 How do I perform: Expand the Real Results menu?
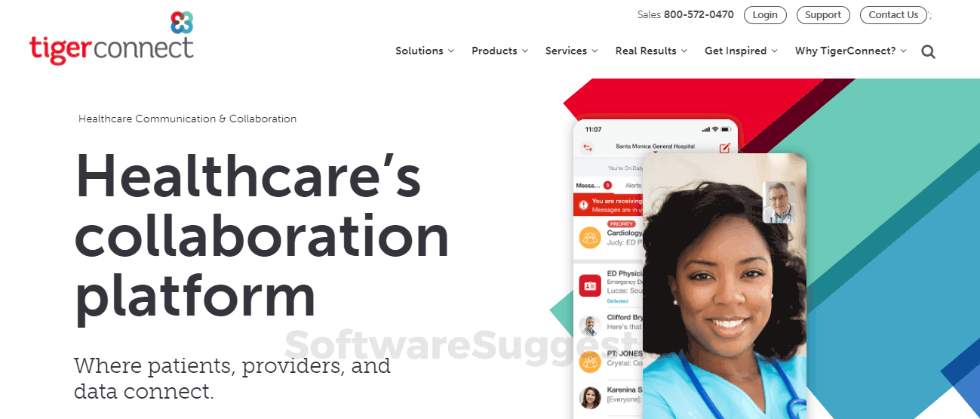[651, 51]
